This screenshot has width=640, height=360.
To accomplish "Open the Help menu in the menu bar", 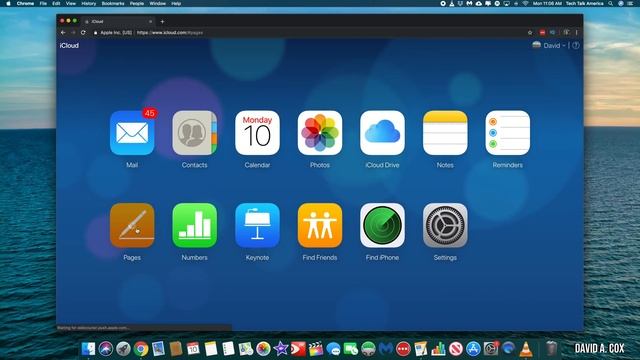I will [x=176, y=3].
